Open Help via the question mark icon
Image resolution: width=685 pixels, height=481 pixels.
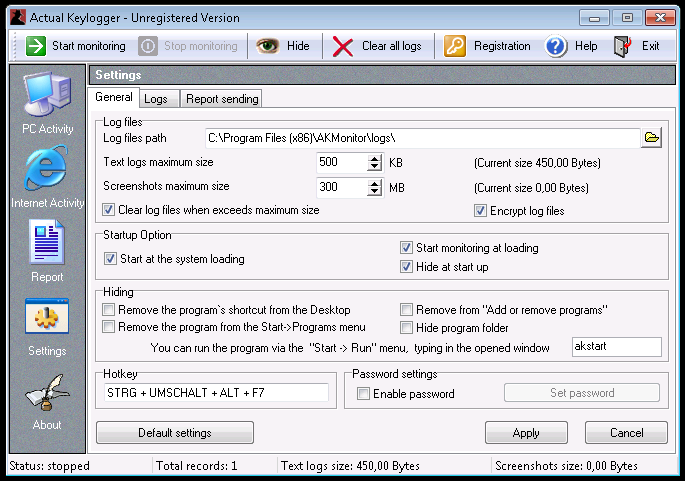coord(556,46)
